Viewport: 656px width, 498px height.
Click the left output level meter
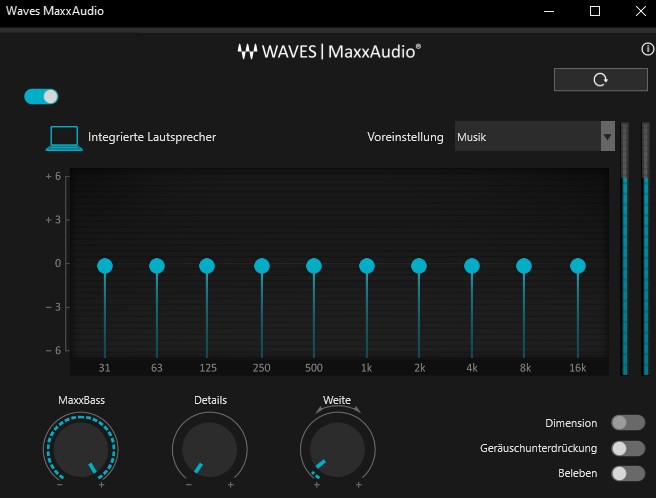click(x=625, y=249)
